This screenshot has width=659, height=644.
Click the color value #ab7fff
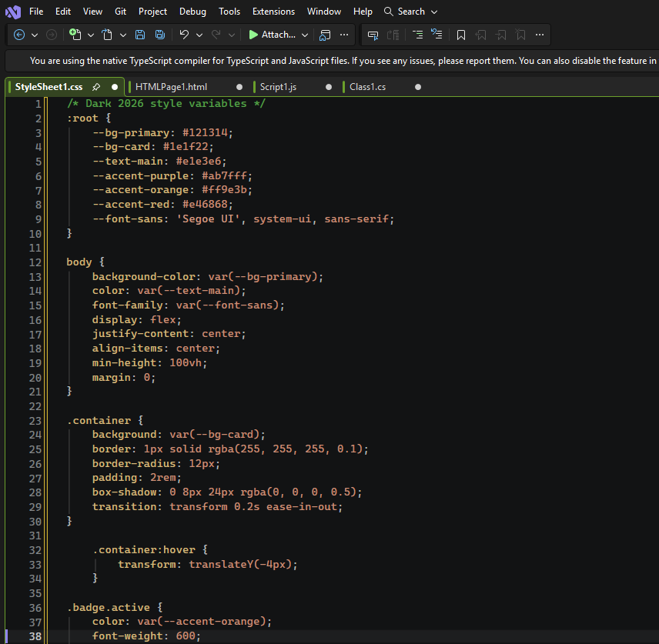pos(224,175)
